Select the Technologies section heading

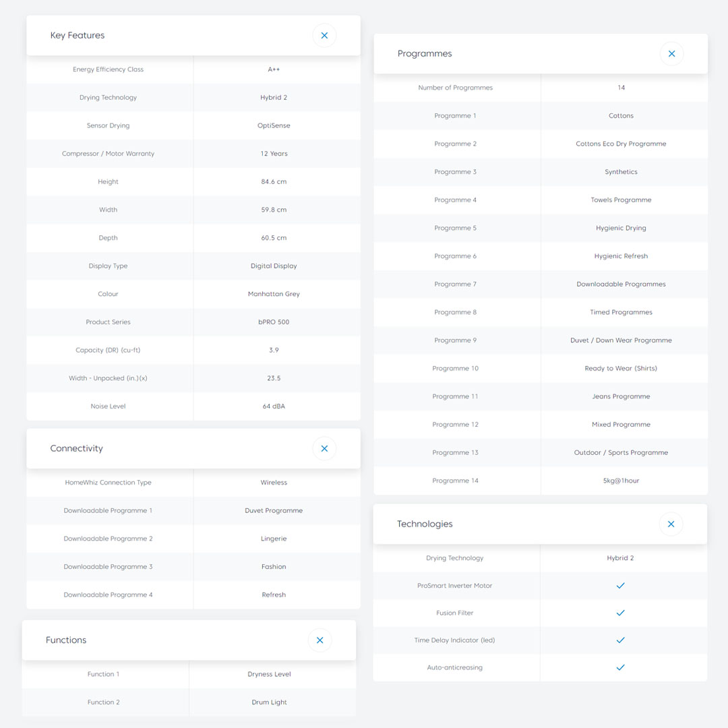pyautogui.click(x=425, y=524)
